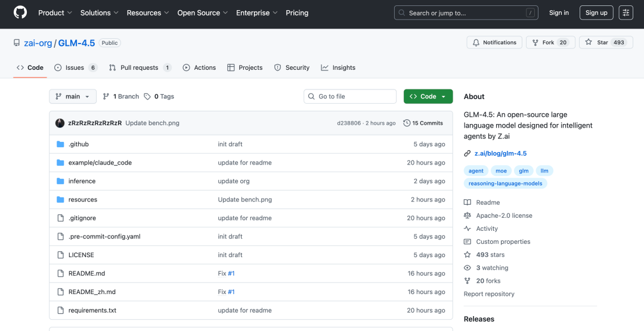Expand the main branch selector

point(73,97)
